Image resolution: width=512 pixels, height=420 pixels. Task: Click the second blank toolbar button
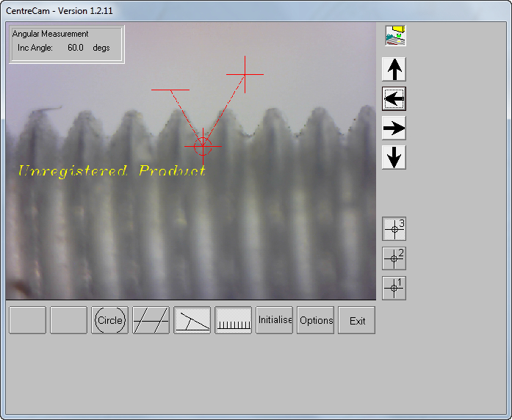(68, 320)
